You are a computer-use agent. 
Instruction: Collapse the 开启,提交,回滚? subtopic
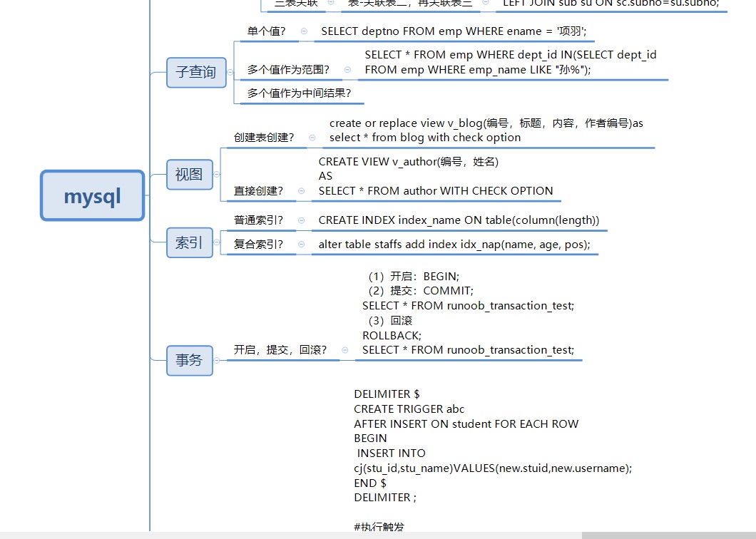pyautogui.click(x=345, y=350)
